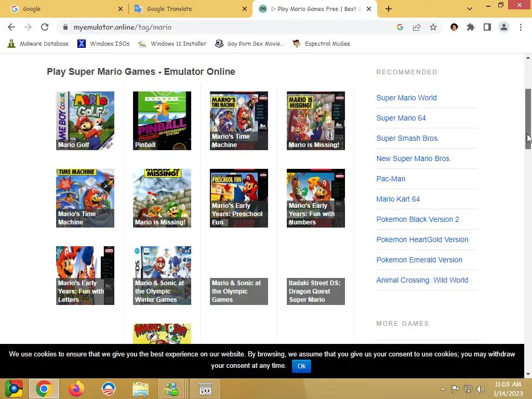Open the New Super Mario Bros. link
The width and height of the screenshot is (532, 399).
click(x=414, y=158)
